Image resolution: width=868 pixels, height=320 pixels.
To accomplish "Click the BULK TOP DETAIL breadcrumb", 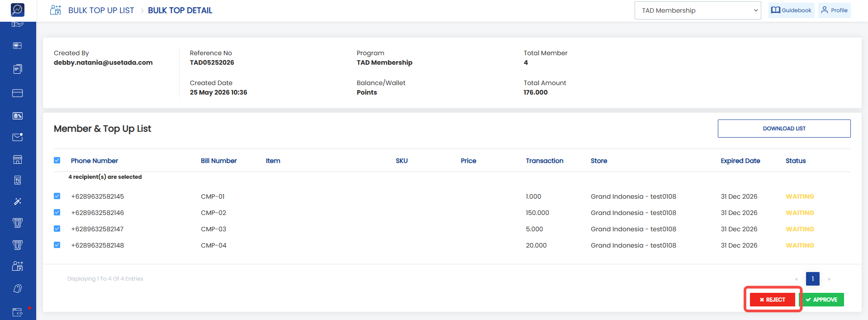I will click(x=180, y=10).
